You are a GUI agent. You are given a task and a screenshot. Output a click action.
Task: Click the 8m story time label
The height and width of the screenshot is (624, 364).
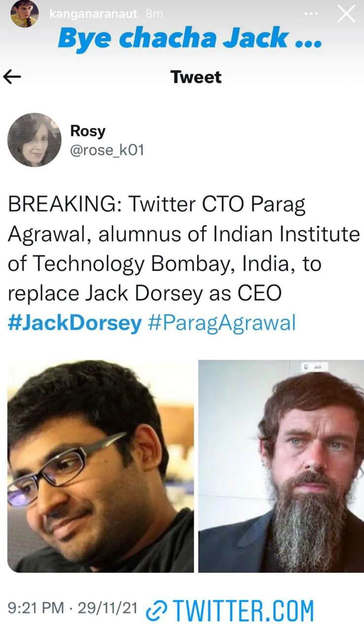(154, 14)
